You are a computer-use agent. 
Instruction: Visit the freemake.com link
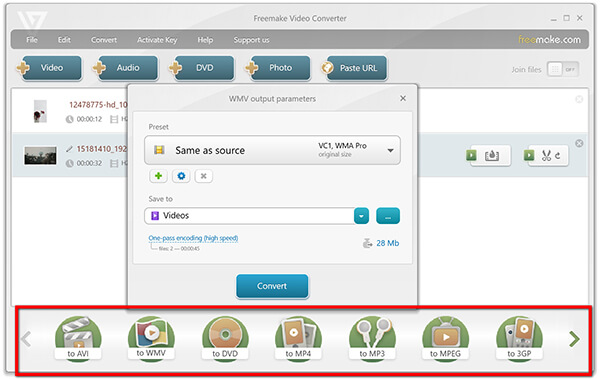click(x=549, y=39)
